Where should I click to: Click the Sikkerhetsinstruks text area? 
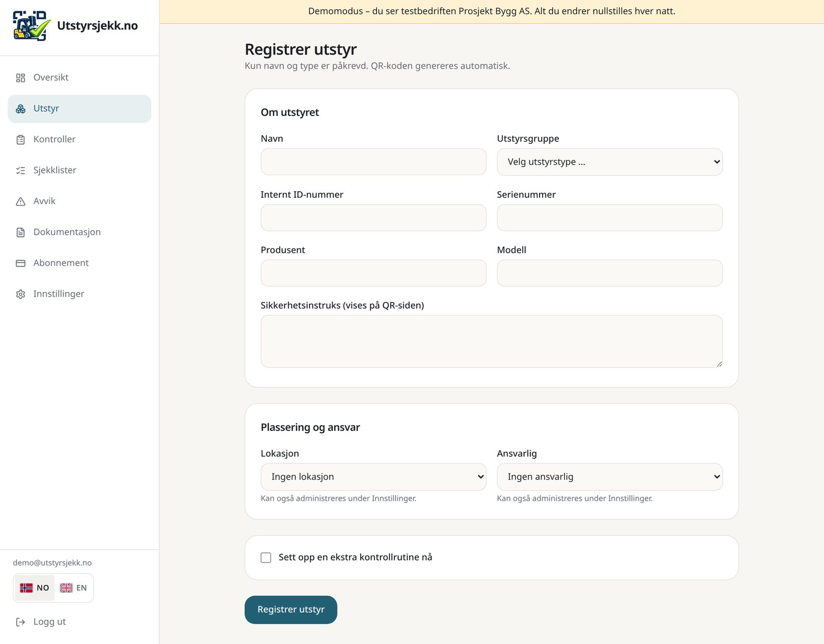[x=491, y=341]
